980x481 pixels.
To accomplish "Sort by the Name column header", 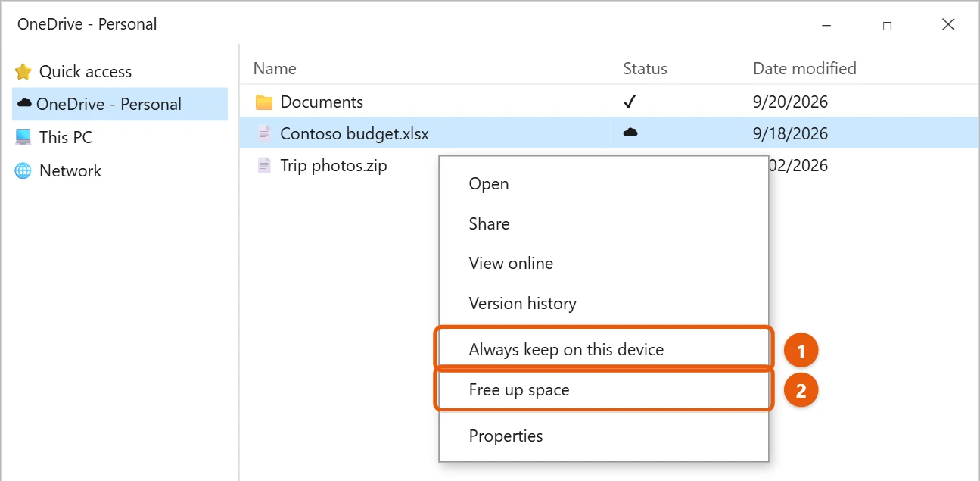I will tap(275, 68).
